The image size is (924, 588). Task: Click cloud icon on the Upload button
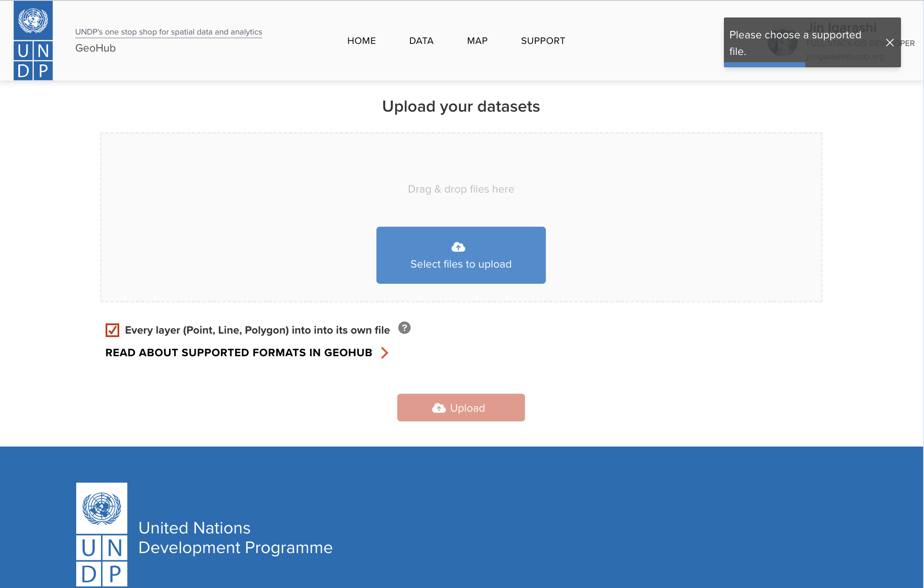click(439, 408)
